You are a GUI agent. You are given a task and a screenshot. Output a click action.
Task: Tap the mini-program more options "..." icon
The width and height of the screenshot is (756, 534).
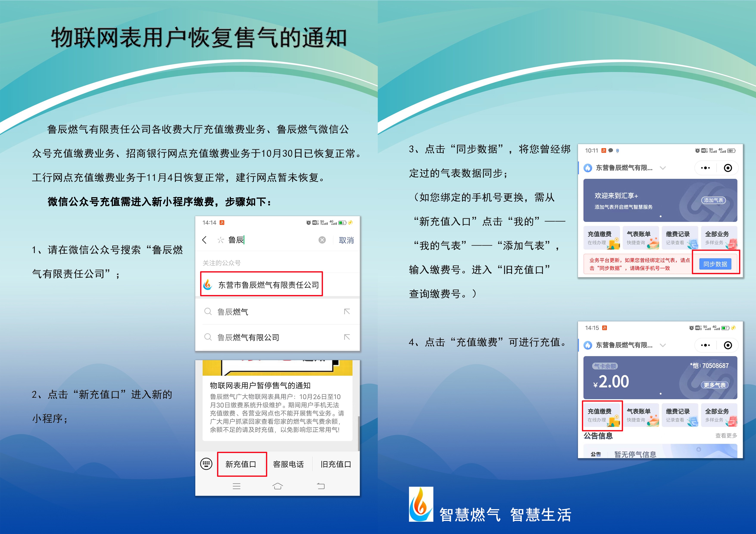[705, 345]
